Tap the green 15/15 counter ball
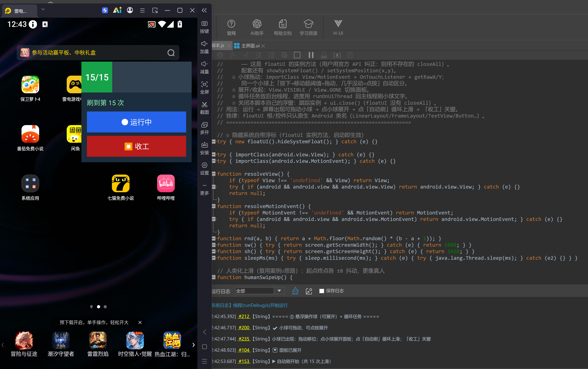The height and width of the screenshot is (369, 588). pos(97,77)
